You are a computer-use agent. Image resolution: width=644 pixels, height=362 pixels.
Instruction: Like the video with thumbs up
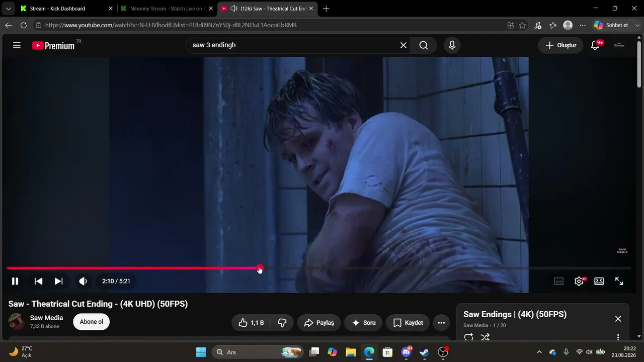coord(251,323)
